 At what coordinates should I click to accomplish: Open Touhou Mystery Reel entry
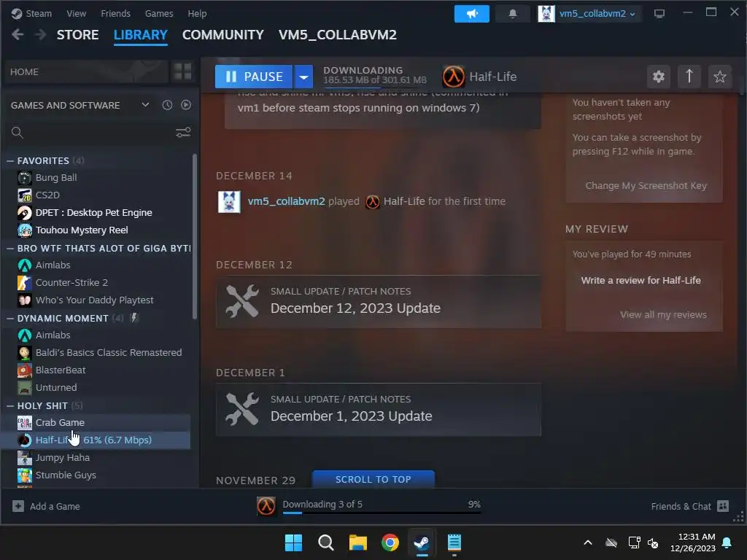point(82,230)
